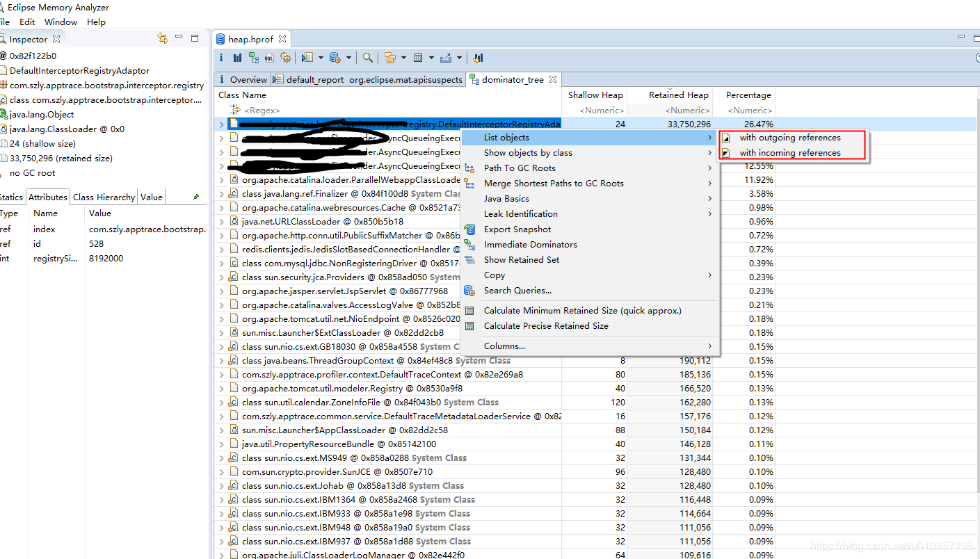Click the Export Snapshot menu icon
980x559 pixels.
(469, 229)
